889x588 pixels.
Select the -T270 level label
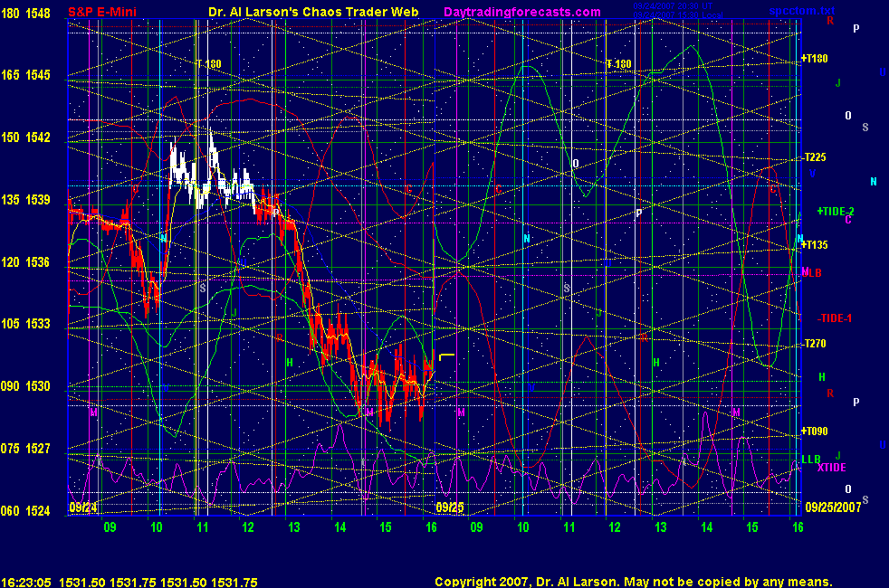coord(815,343)
